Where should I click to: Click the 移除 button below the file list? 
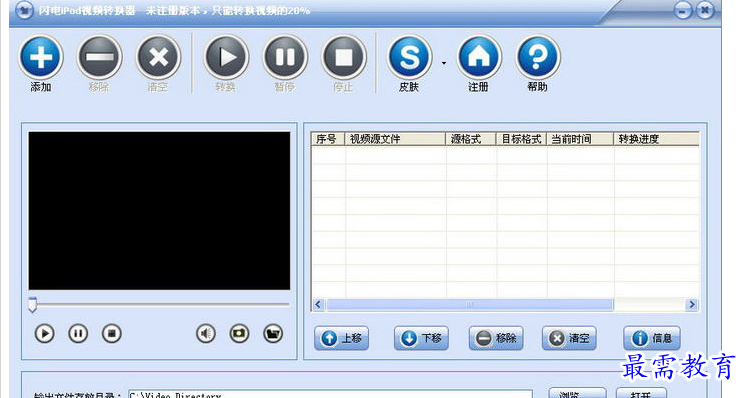[496, 338]
